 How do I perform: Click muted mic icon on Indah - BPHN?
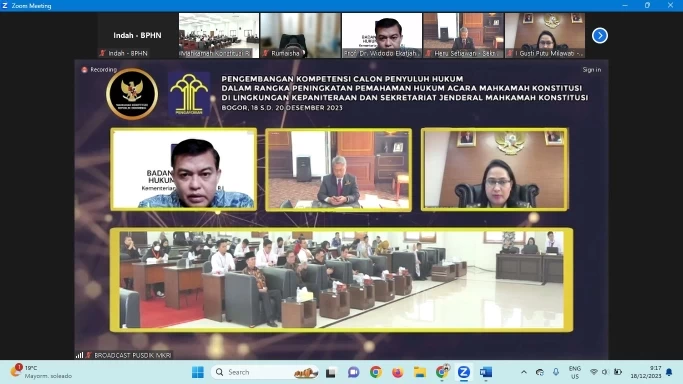pyautogui.click(x=103, y=53)
